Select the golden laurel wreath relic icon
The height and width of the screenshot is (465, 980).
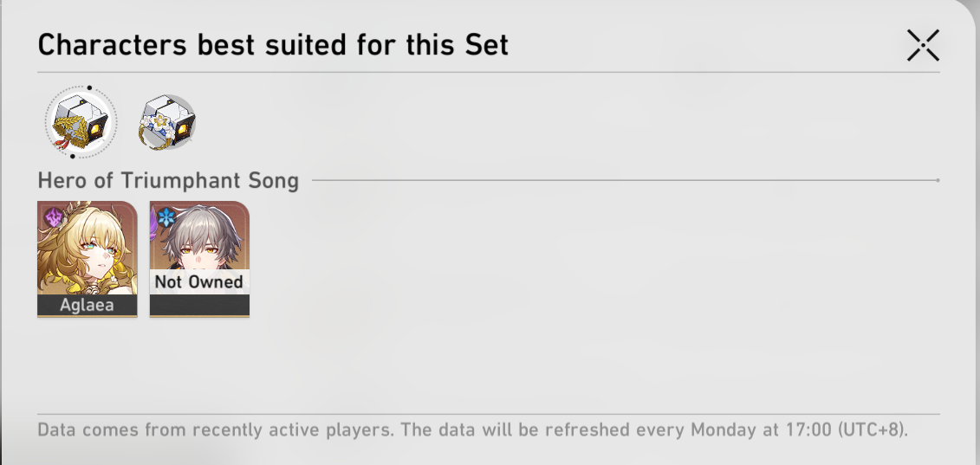point(81,122)
